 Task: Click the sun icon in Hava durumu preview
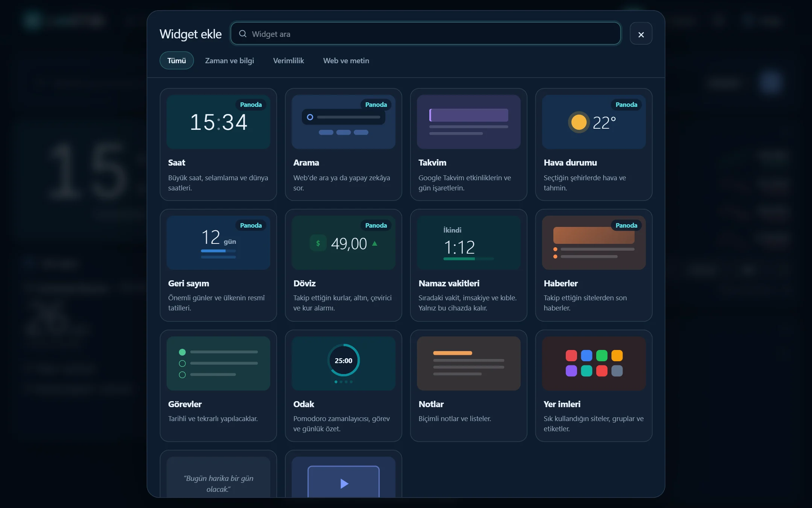tap(579, 122)
